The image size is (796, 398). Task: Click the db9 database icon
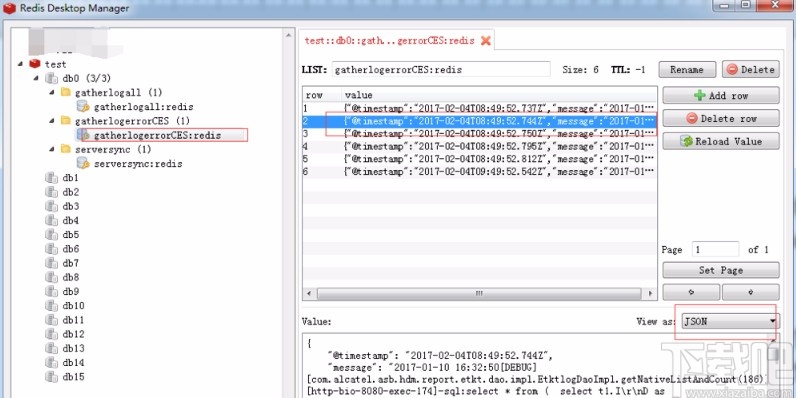[51, 291]
